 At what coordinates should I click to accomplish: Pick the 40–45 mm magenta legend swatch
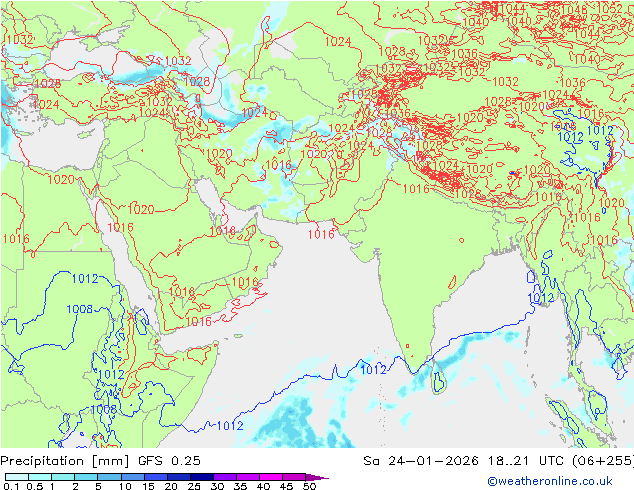pos(271,477)
